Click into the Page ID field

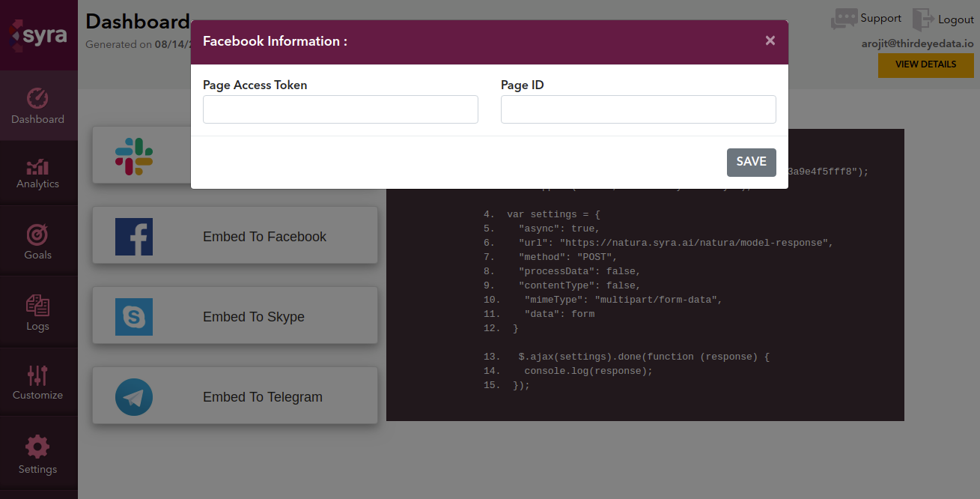pos(638,109)
